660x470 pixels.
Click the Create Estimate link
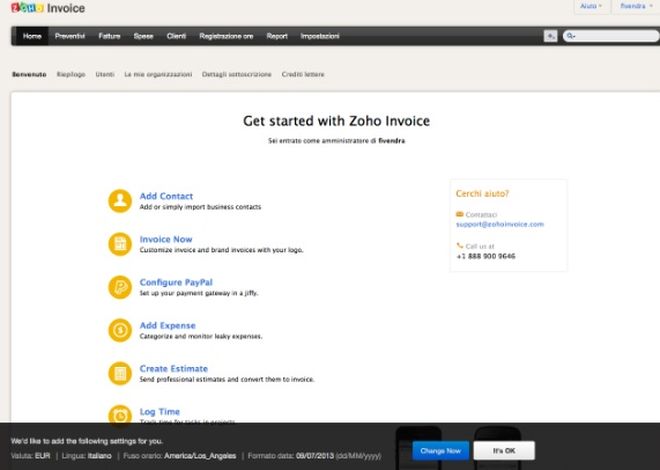point(174,369)
